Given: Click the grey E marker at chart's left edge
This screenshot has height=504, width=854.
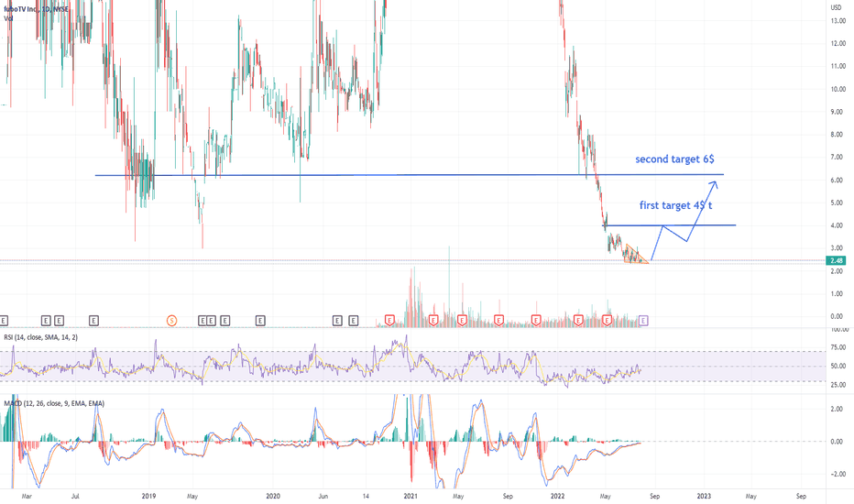Looking at the screenshot, I should (4, 321).
